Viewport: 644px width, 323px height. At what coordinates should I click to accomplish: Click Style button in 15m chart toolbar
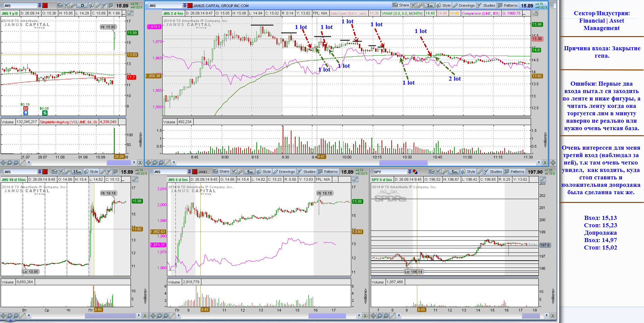(91, 172)
